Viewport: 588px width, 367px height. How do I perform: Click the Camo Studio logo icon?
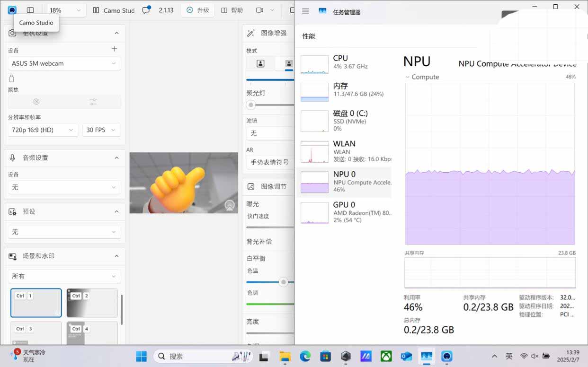[12, 9]
